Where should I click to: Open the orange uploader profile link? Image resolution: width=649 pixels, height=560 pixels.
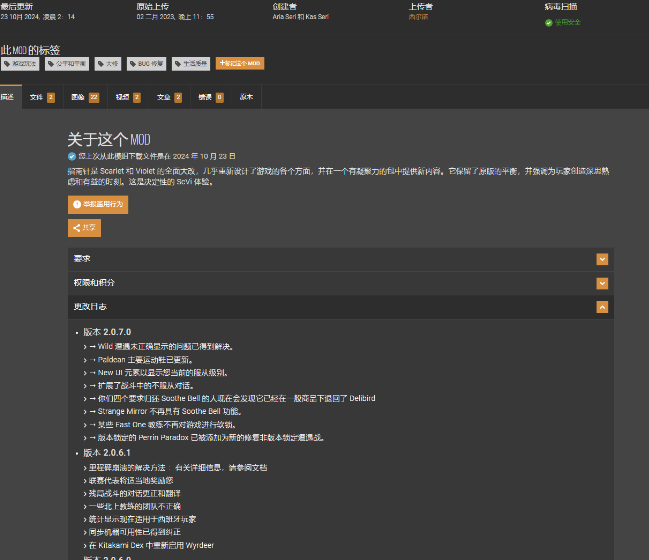click(x=418, y=17)
